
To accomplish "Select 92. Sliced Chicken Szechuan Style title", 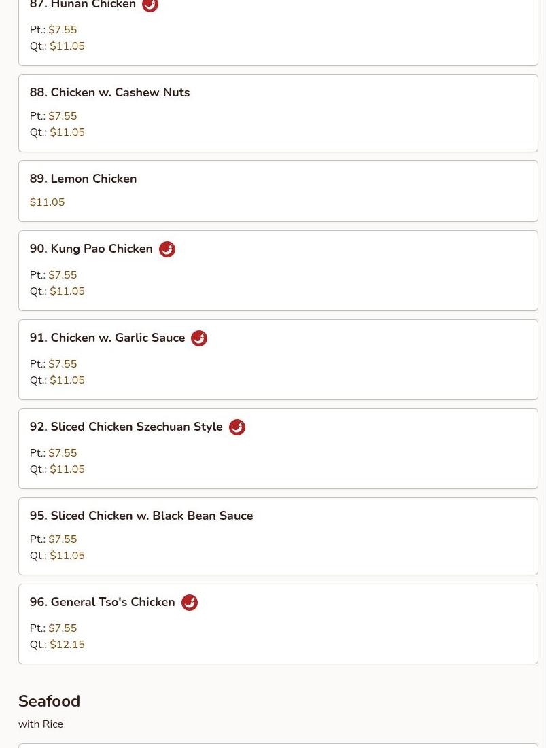I will 126,427.
